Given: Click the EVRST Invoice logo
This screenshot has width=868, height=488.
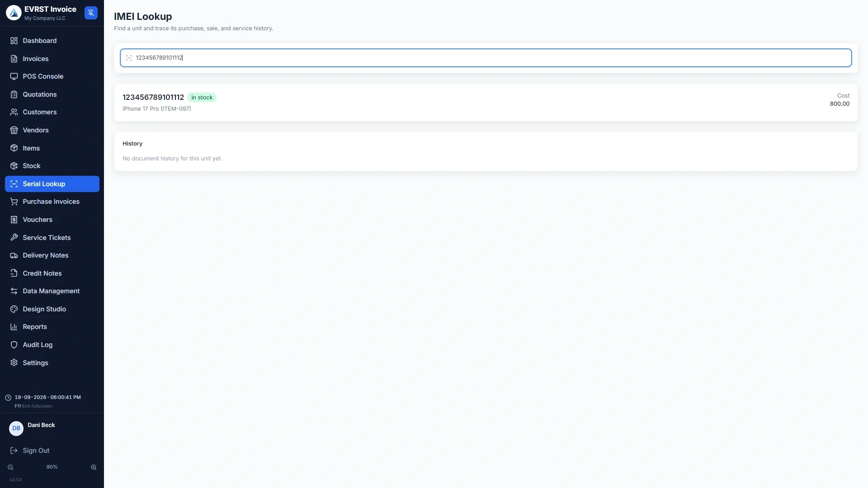Looking at the screenshot, I should coord(14,13).
